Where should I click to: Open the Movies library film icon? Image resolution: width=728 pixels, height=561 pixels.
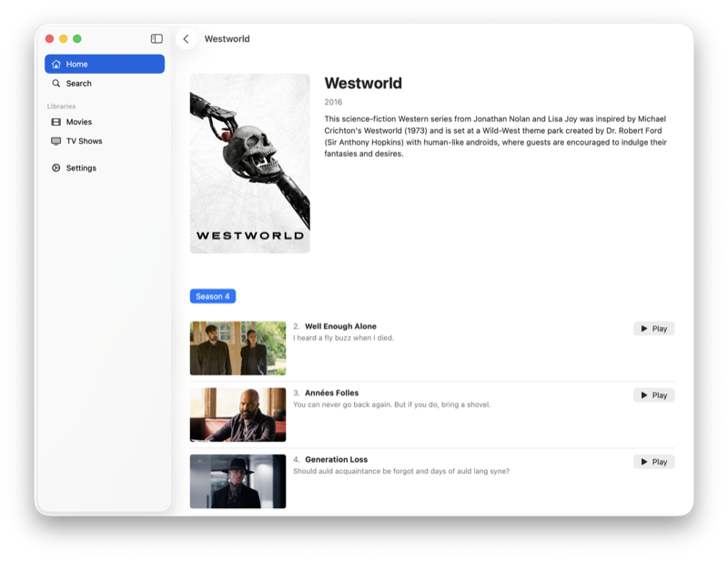(x=56, y=122)
